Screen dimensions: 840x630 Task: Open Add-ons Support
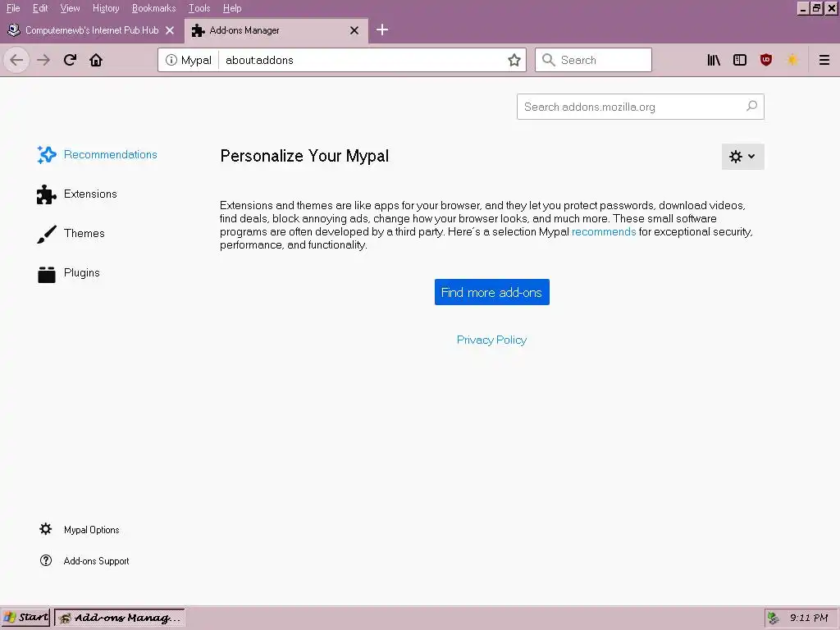(84, 560)
